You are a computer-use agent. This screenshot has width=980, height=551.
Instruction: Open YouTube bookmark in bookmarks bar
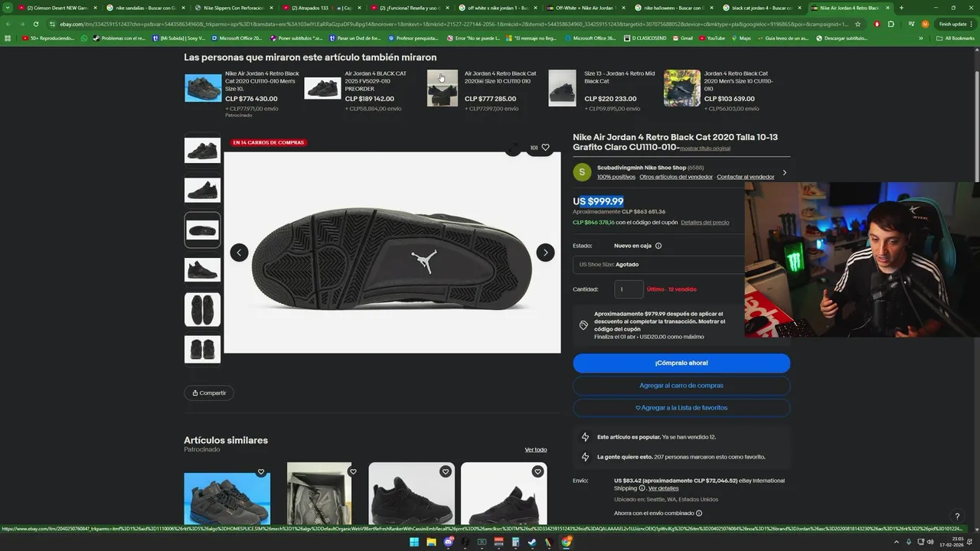(712, 37)
